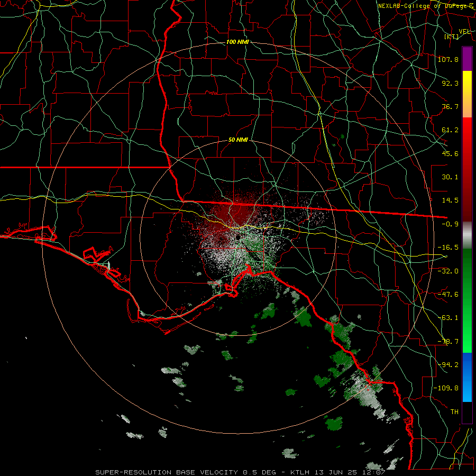Viewport: 476px width, 476px height.
Task: Click the 30.1 value on velocity scale
Action: pos(450,177)
